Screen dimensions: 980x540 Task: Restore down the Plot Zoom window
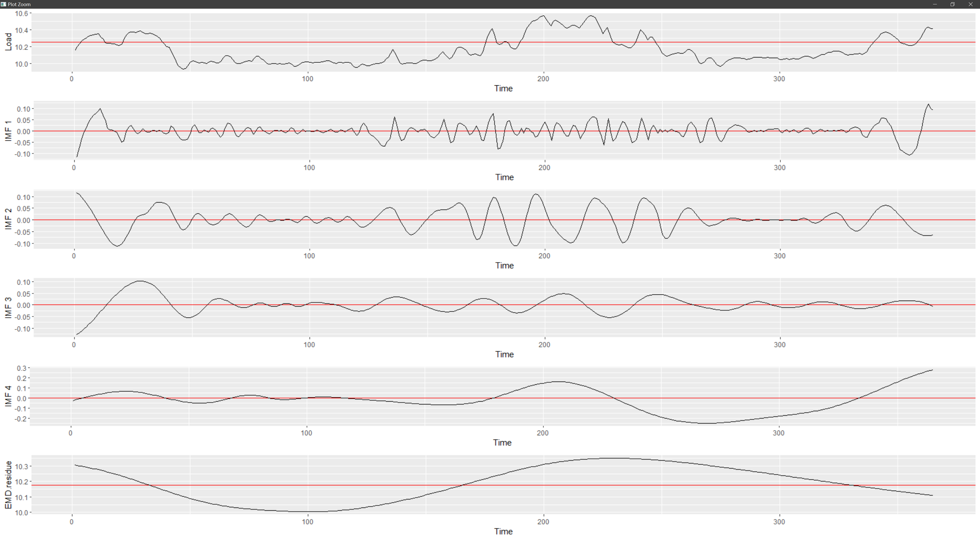tap(953, 4)
